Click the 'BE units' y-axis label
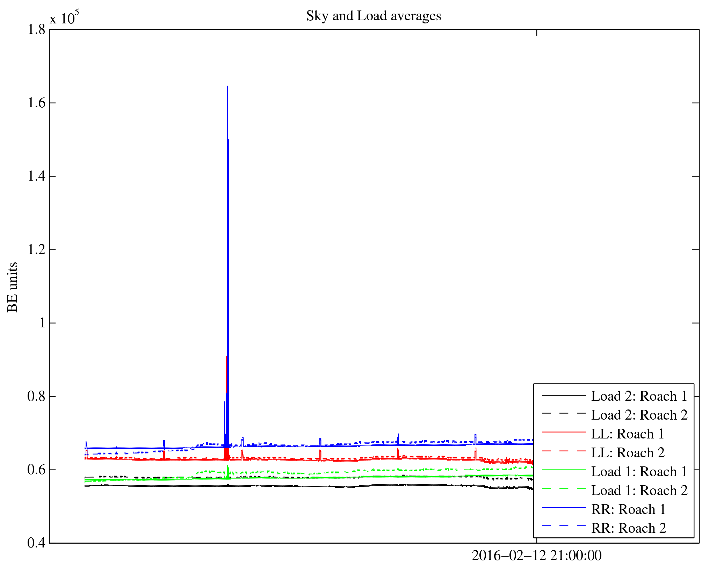This screenshot has height=588, width=709. point(13,287)
